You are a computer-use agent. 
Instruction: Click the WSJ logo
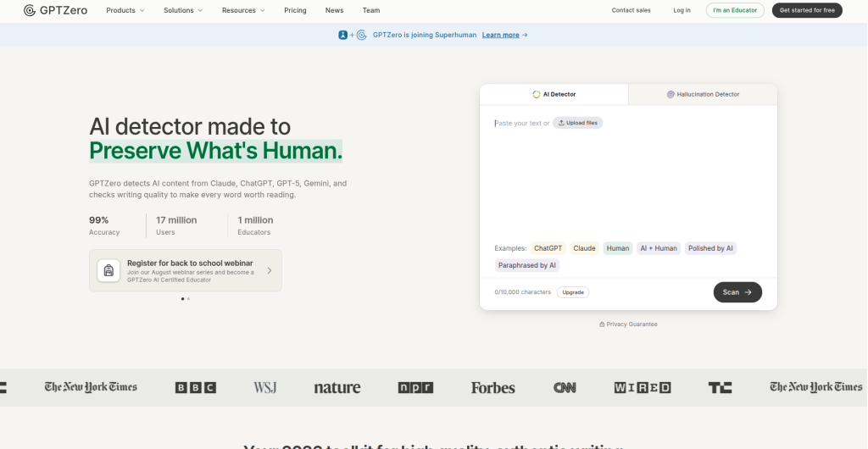coord(265,388)
